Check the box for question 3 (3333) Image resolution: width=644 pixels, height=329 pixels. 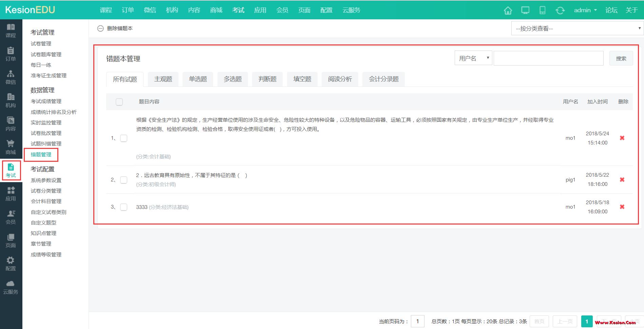pos(124,207)
